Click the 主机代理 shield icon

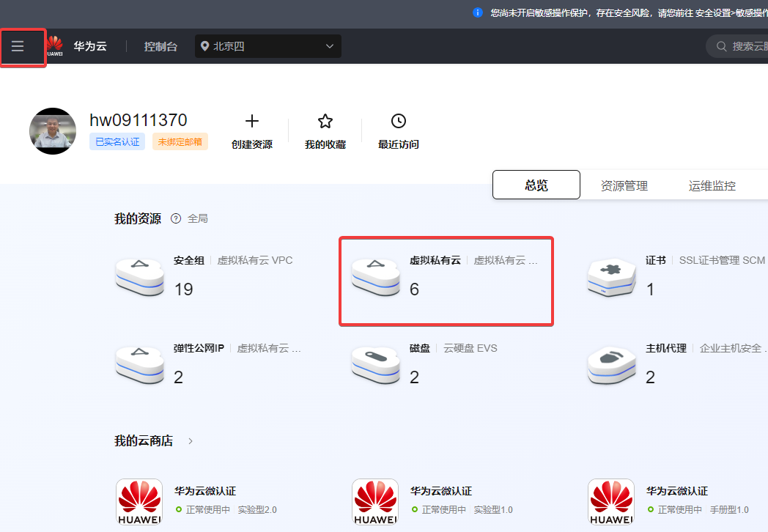click(612, 365)
